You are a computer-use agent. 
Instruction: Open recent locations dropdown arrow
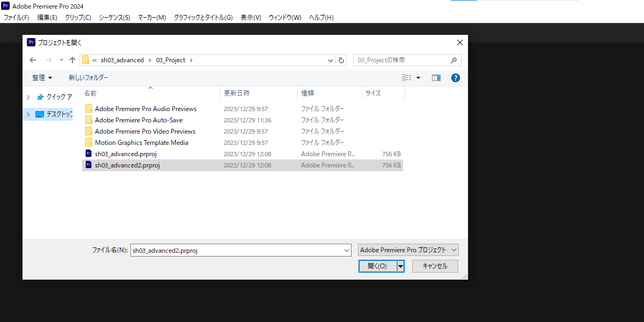[61, 60]
